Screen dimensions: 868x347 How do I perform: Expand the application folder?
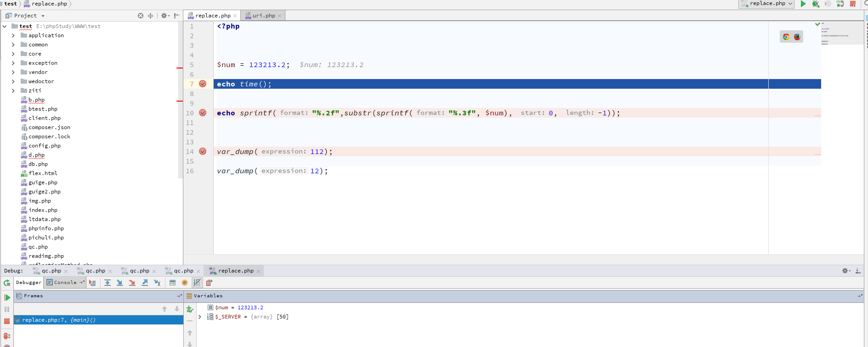13,35
